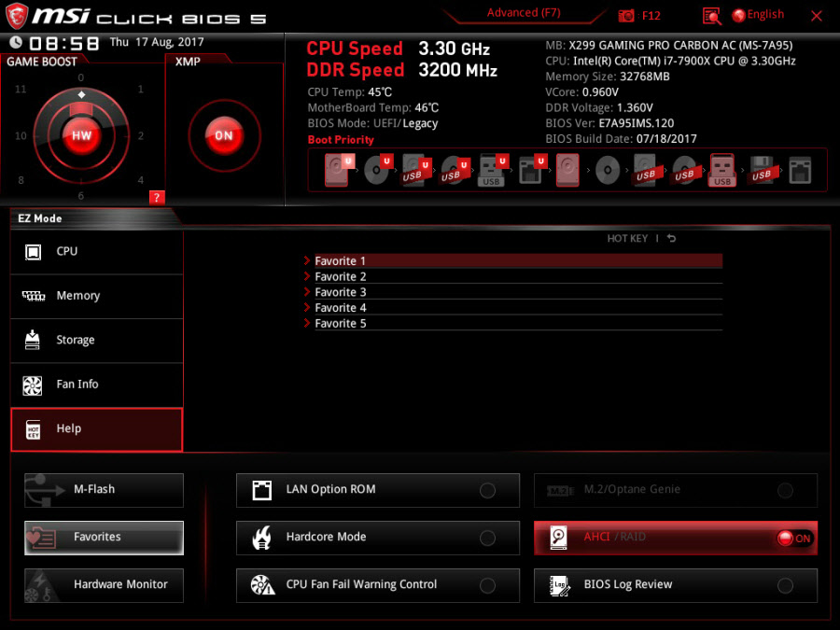Open the BIOS search magnifier icon
The width and height of the screenshot is (840, 630).
coord(712,16)
